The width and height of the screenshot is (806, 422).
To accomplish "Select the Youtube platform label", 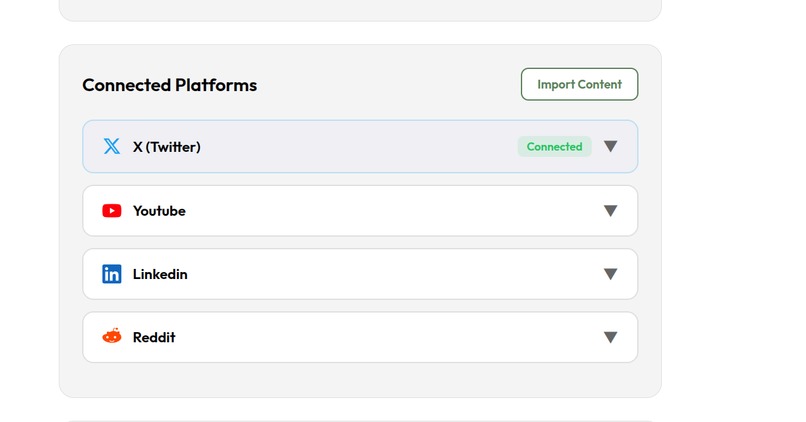I will pos(159,211).
